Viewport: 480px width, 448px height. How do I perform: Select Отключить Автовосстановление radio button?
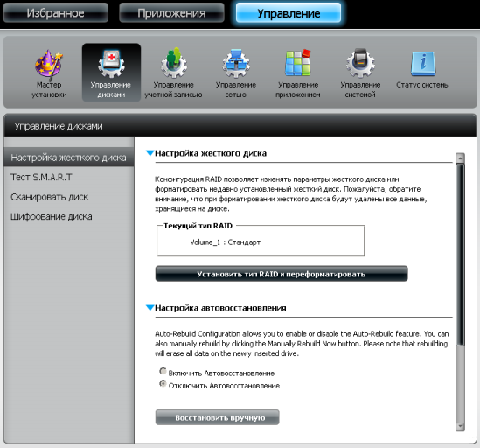click(163, 383)
